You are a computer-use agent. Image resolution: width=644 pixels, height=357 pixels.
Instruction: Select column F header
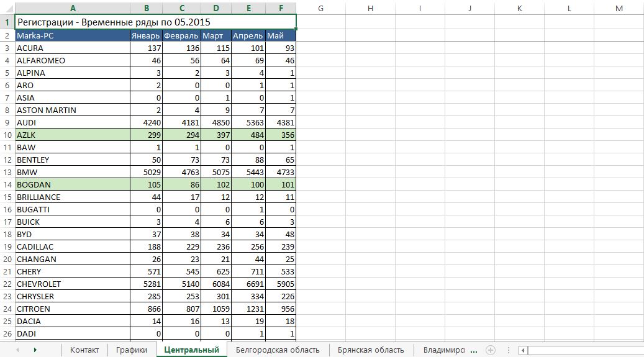tap(281, 8)
